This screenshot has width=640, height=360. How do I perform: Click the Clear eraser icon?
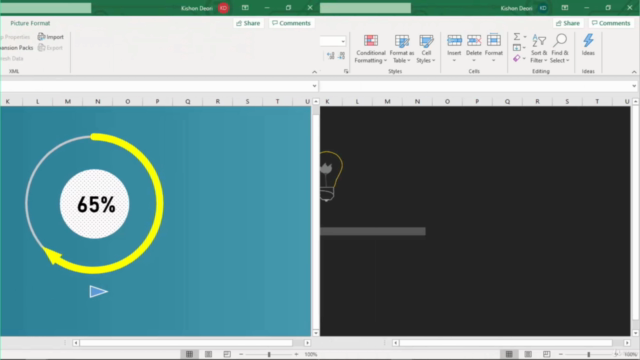tap(517, 58)
